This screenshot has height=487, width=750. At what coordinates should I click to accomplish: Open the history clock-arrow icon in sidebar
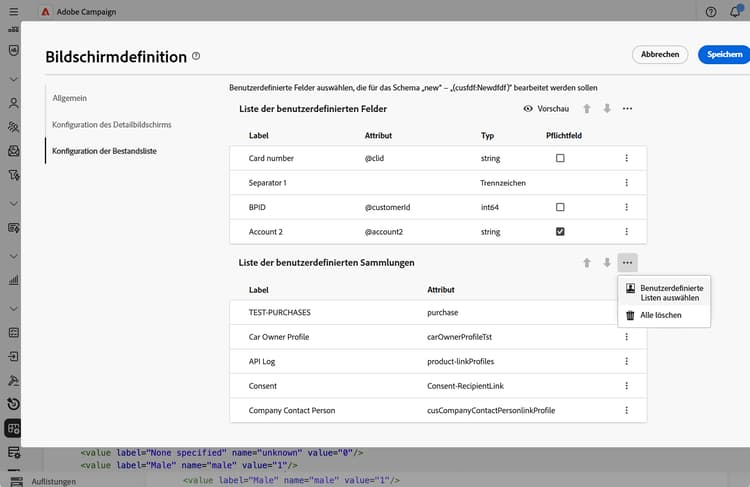click(13, 404)
